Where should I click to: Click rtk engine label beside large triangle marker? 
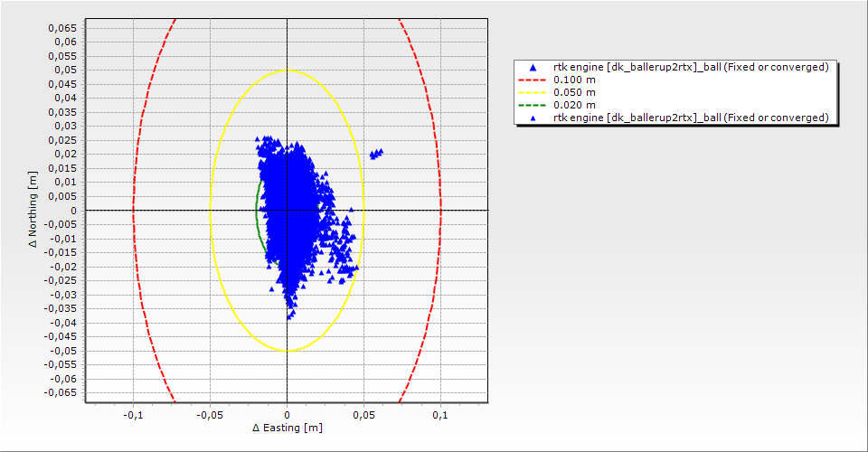coord(691,67)
